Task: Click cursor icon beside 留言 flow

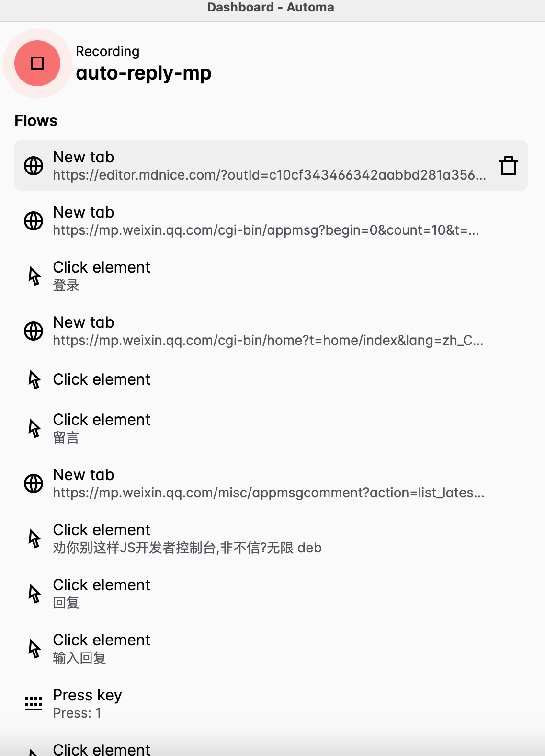Action: click(34, 428)
